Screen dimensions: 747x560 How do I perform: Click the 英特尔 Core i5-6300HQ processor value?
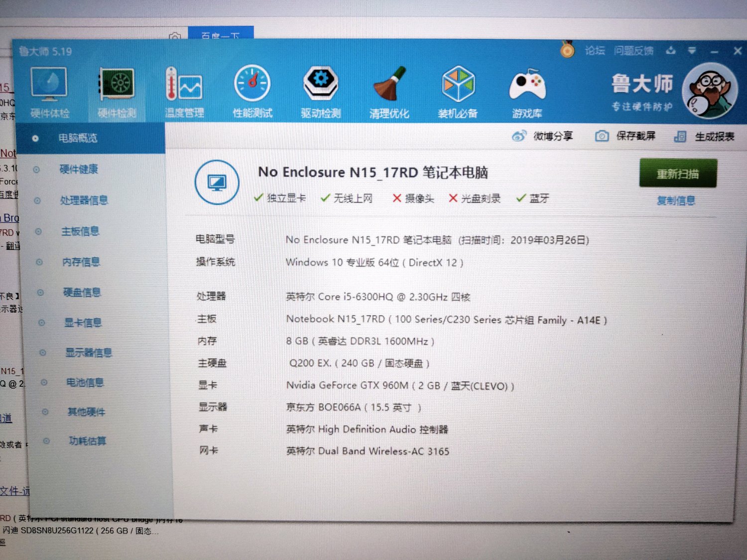(x=378, y=297)
